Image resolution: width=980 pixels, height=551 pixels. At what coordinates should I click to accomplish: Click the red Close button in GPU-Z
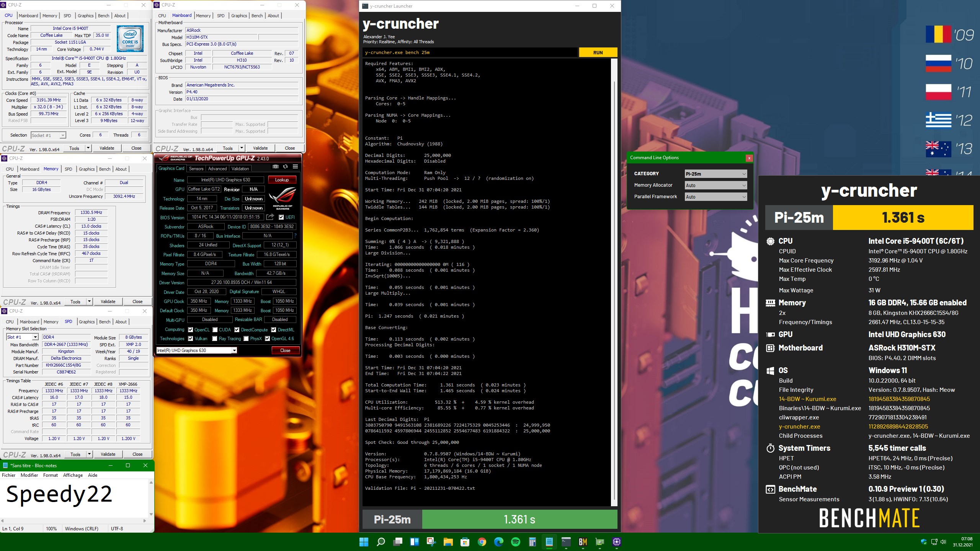coord(285,350)
